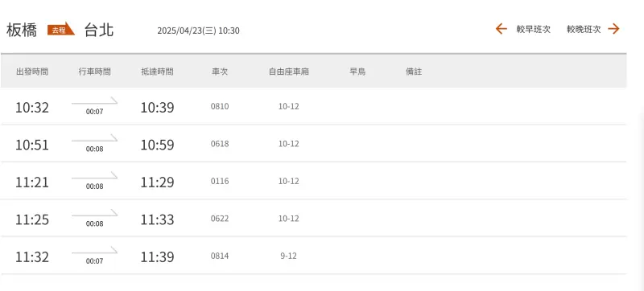Click train number 0814
Screen dimensions: 644x291
point(220,256)
